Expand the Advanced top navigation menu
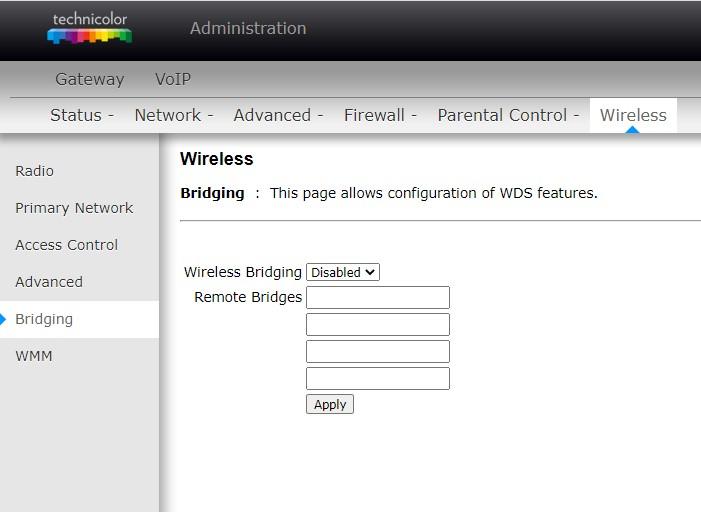The width and height of the screenshot is (701, 512). (x=278, y=115)
